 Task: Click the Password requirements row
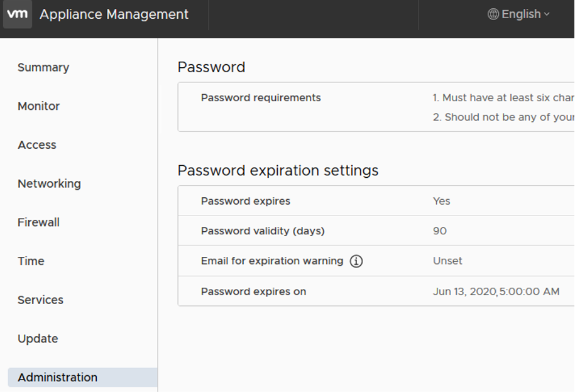click(x=260, y=98)
